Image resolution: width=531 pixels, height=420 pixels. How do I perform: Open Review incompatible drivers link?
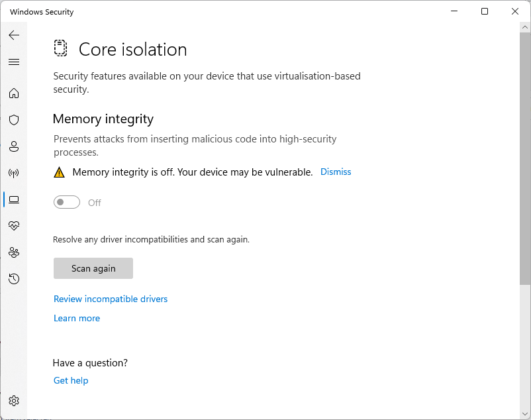tap(111, 299)
